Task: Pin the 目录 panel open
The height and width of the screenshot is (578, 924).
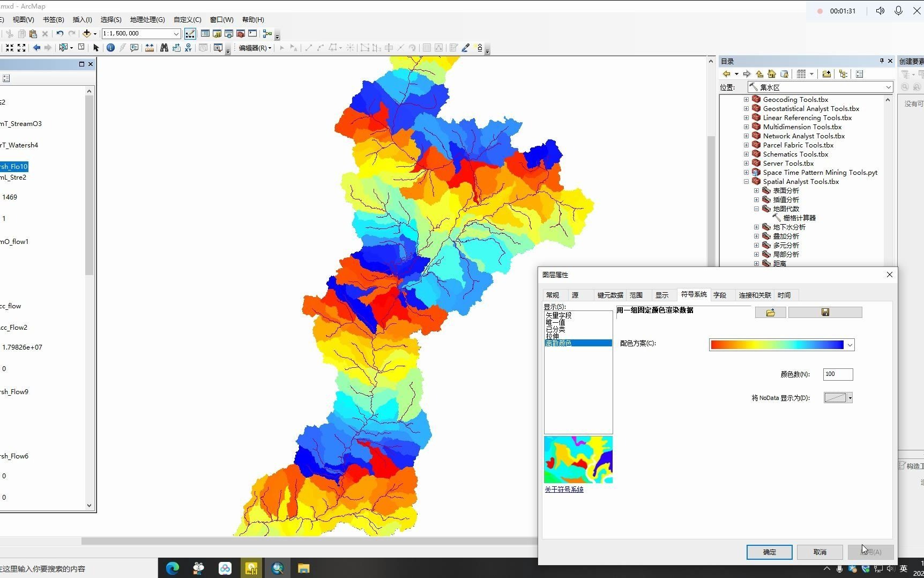Action: pyautogui.click(x=881, y=61)
